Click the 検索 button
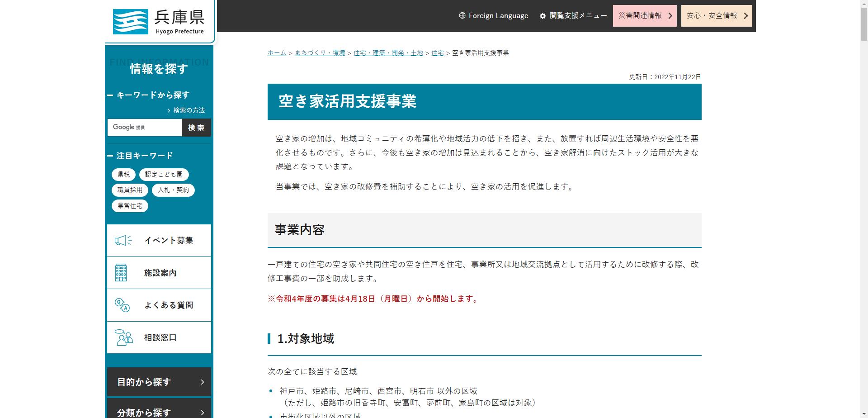The width and height of the screenshot is (868, 418). [x=196, y=128]
